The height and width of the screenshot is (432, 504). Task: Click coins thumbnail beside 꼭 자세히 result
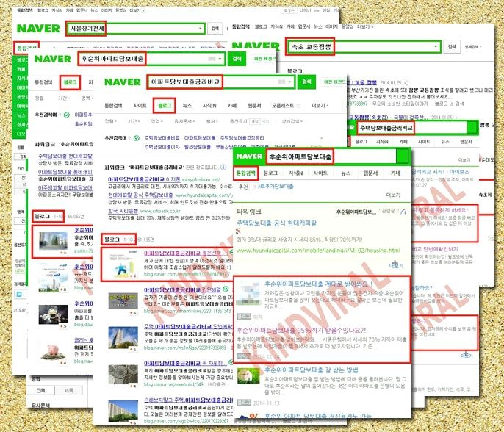(x=123, y=374)
